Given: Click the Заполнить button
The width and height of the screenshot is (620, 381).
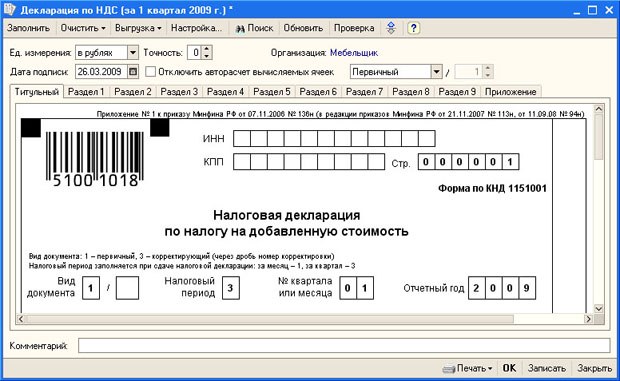Looking at the screenshot, I should 28,28.
